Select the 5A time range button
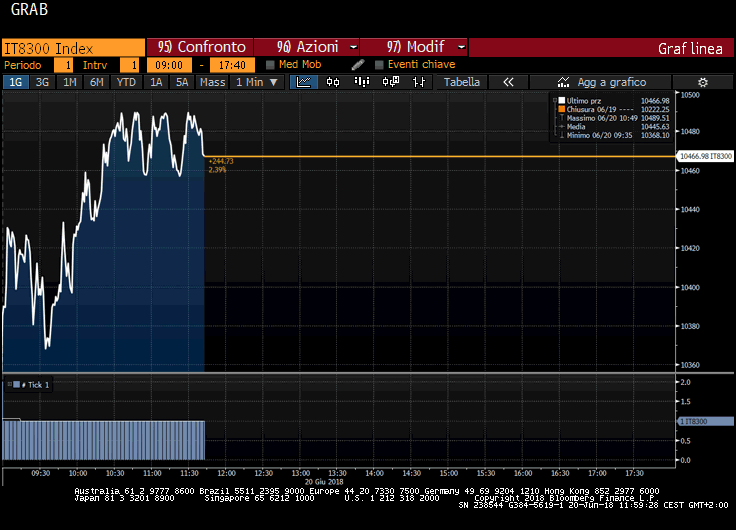The width and height of the screenshot is (736, 530). tap(182, 82)
